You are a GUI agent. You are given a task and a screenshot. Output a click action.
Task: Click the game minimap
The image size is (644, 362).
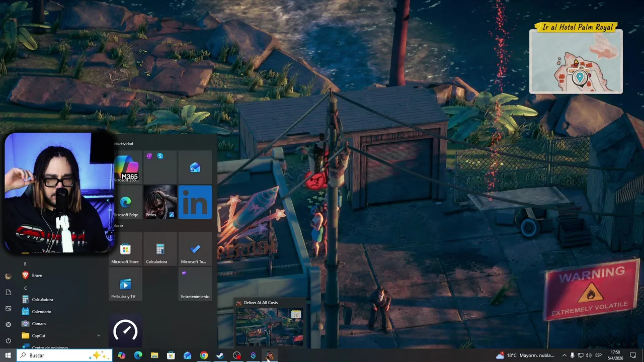576,62
